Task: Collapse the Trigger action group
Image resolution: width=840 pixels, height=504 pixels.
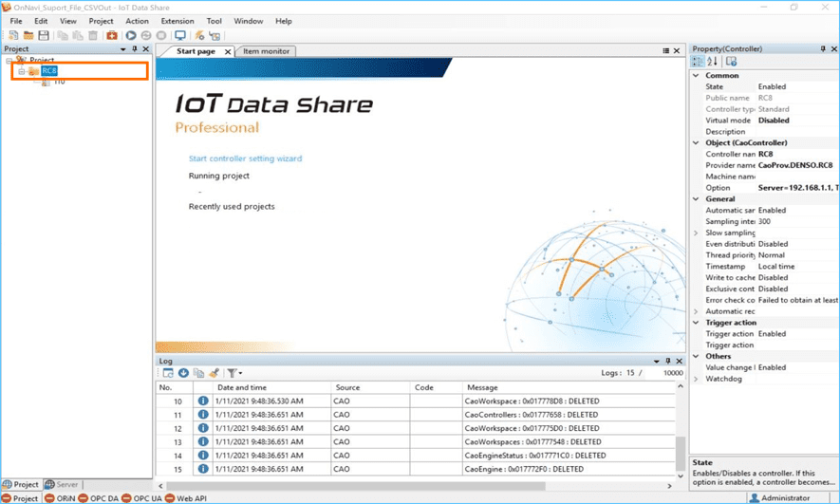Action: [696, 323]
